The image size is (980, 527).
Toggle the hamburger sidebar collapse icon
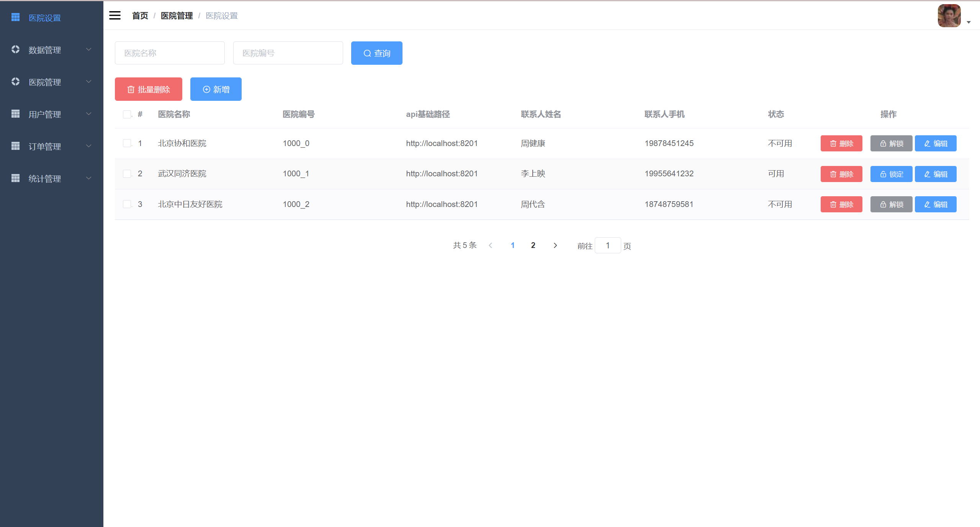pos(115,15)
